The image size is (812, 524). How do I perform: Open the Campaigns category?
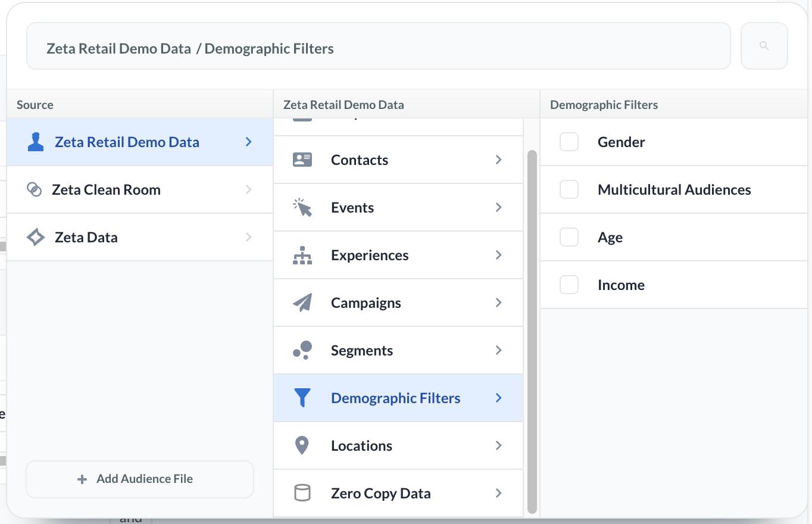coord(398,302)
